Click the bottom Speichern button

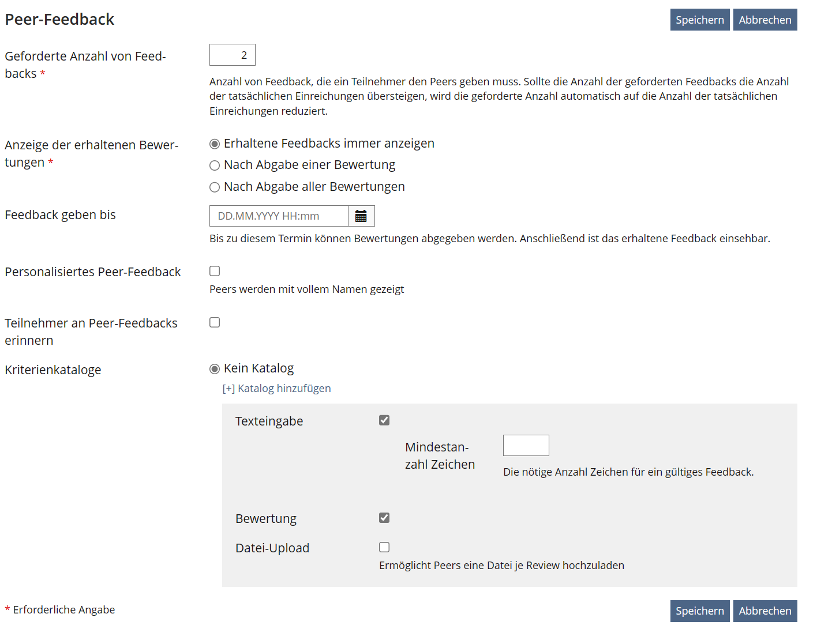(x=699, y=611)
